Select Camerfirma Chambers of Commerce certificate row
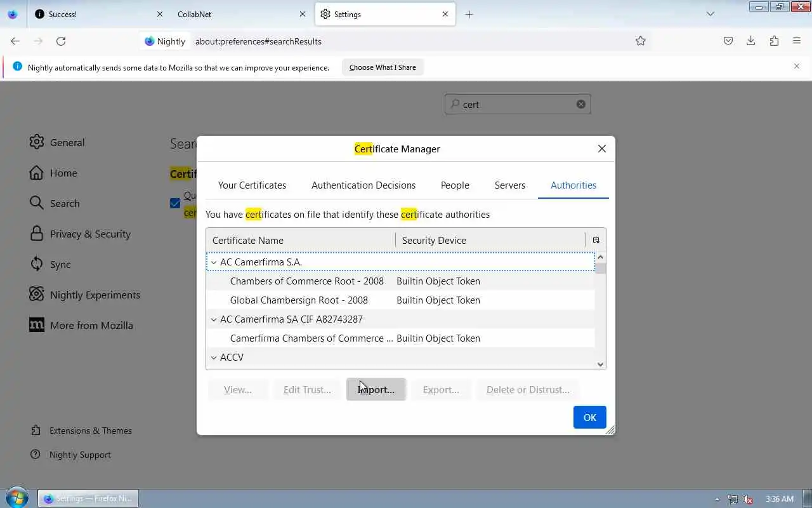This screenshot has width=812, height=508. 400,338
